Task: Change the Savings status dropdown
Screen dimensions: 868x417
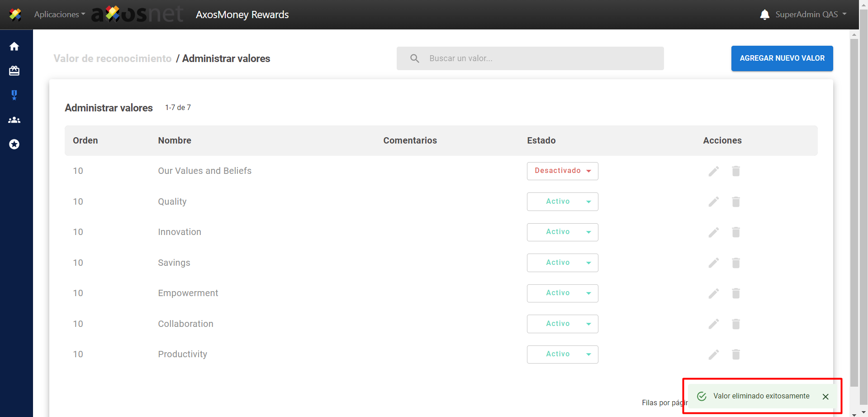Action: pos(562,263)
